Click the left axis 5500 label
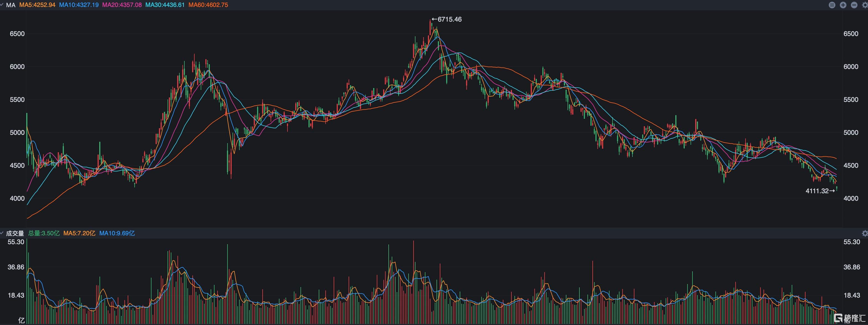Viewport: 868px width, 325px height. pos(17,100)
